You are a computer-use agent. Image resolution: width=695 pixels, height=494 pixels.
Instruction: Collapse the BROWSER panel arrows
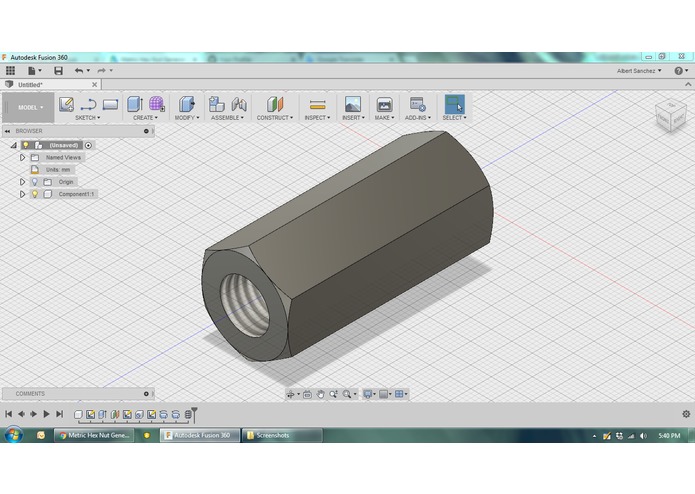[x=8, y=131]
